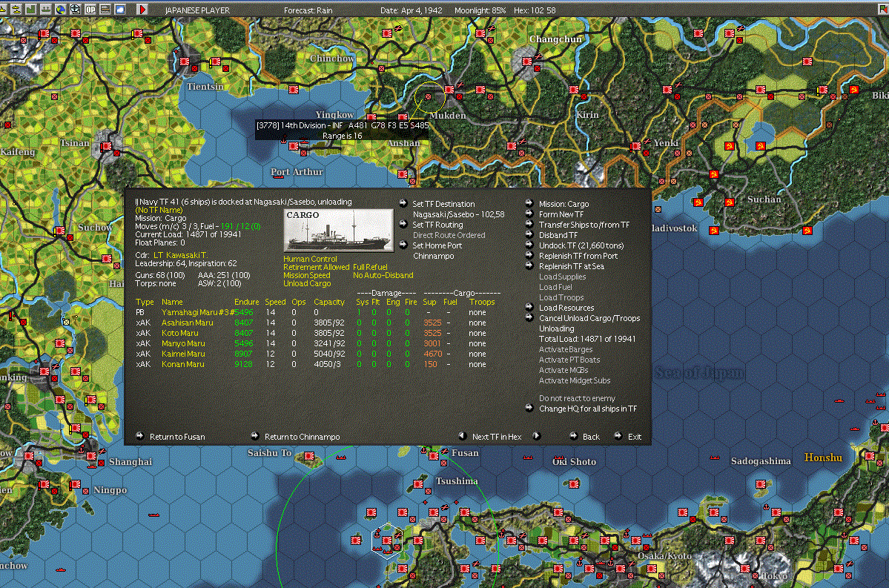Viewport: 889px width, 588px height.
Task: Open the globe map toolbar icon
Action: pyautogui.click(x=61, y=9)
